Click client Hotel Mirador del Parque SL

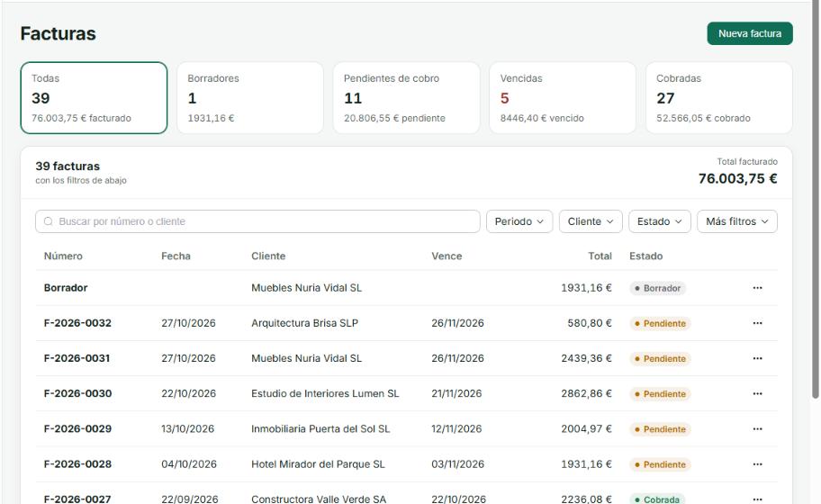[x=318, y=464]
